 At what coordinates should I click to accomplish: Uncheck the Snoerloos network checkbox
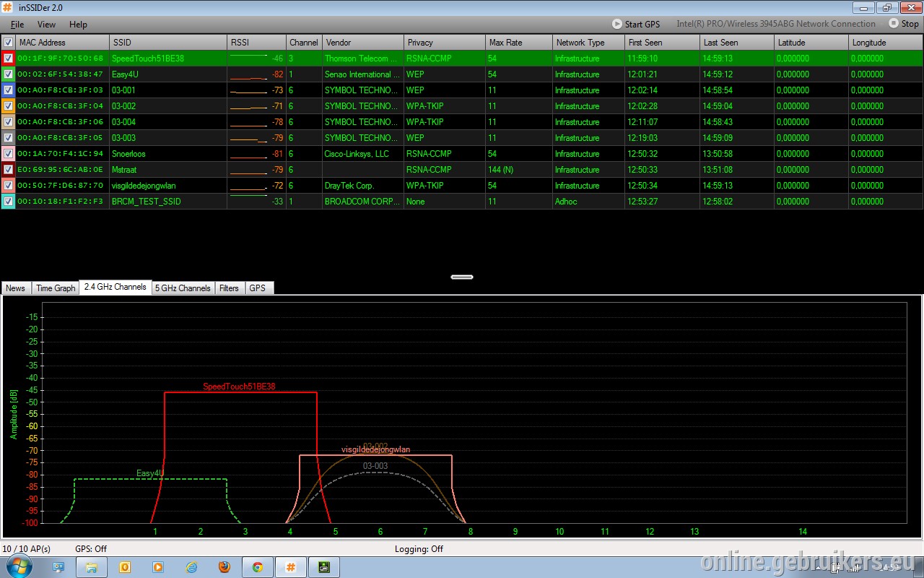point(8,154)
